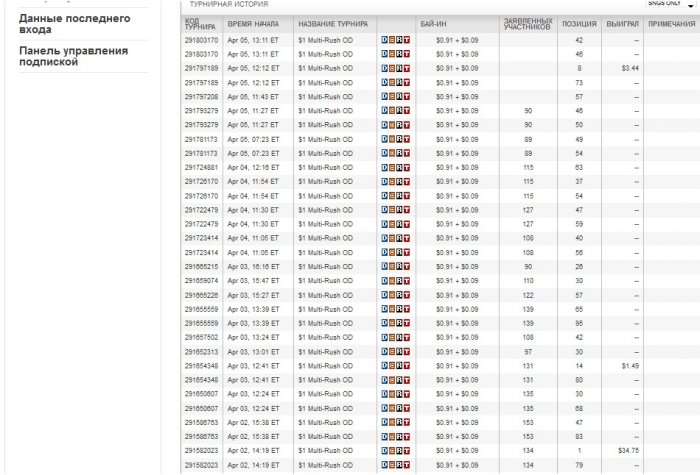Click the ТУРНИРНАЯ ИСТОРИЯ section title

(x=229, y=4)
